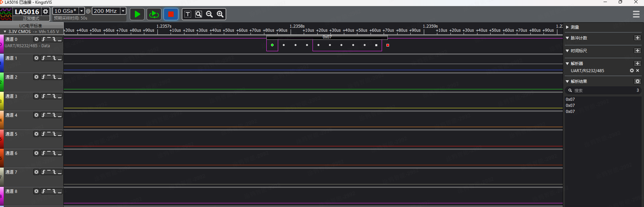Collapse the 时间标尺 time ruler section

567,51
